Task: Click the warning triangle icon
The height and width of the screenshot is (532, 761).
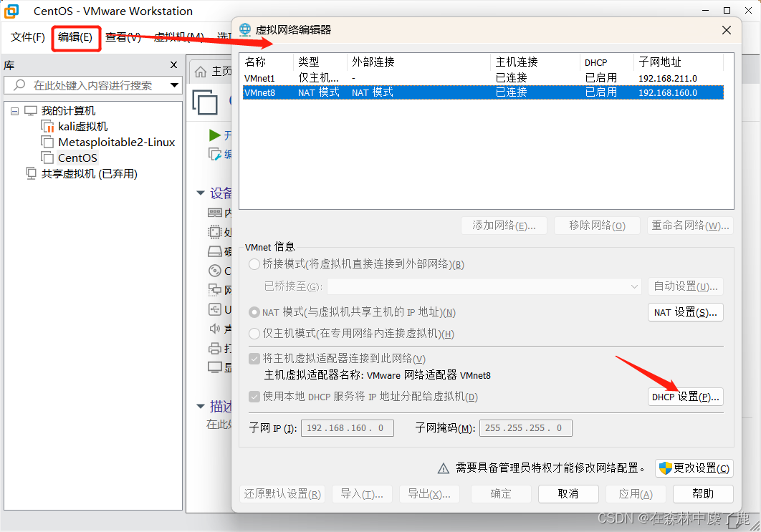Action: point(444,468)
